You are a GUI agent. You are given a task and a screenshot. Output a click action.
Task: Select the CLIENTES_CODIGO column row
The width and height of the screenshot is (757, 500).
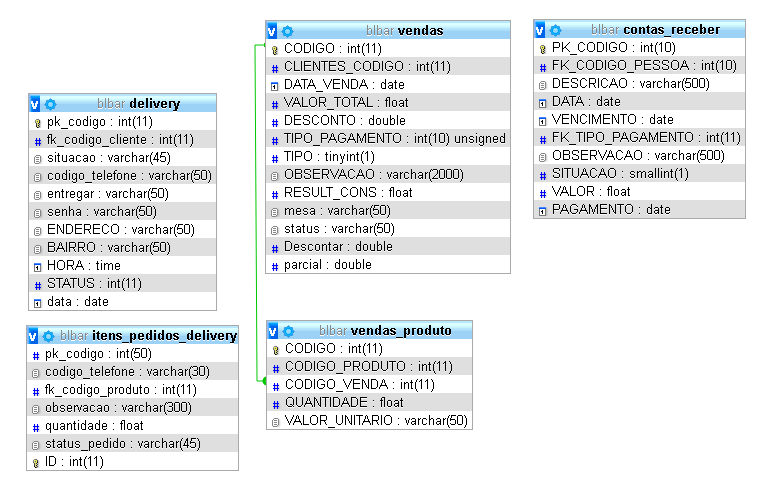388,66
